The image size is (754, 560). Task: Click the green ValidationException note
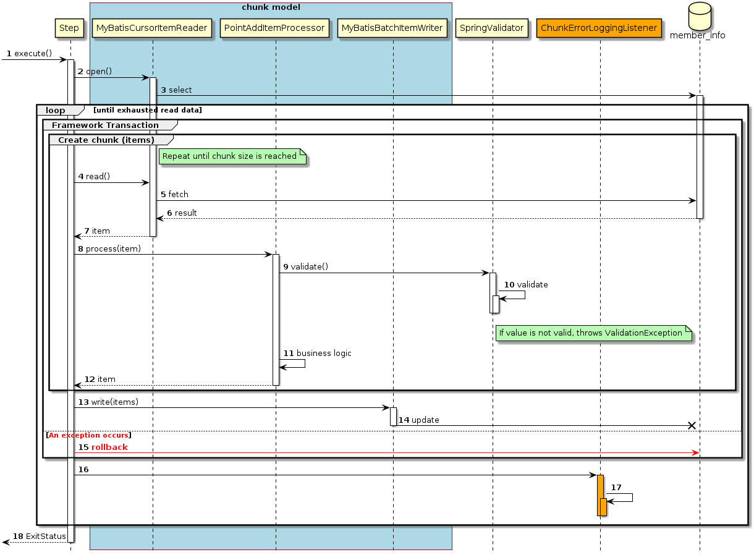click(x=593, y=333)
